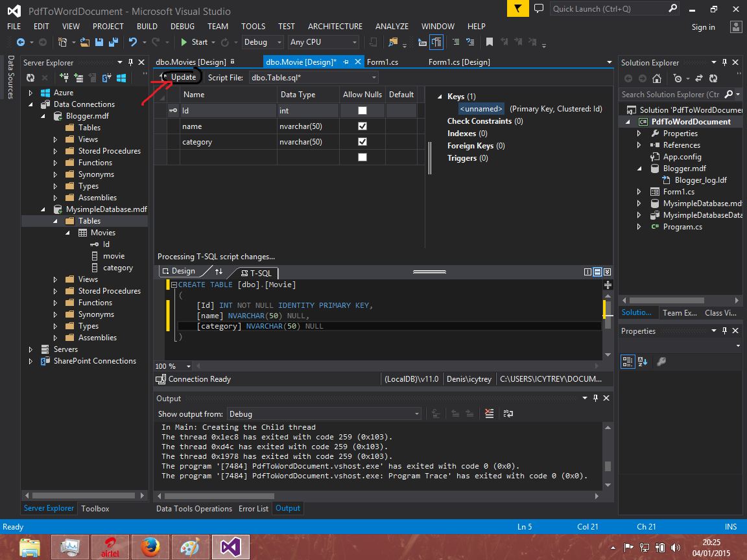747x560 pixels.
Task: Click the Refresh icon in Server Explorer
Action: pos(30,78)
